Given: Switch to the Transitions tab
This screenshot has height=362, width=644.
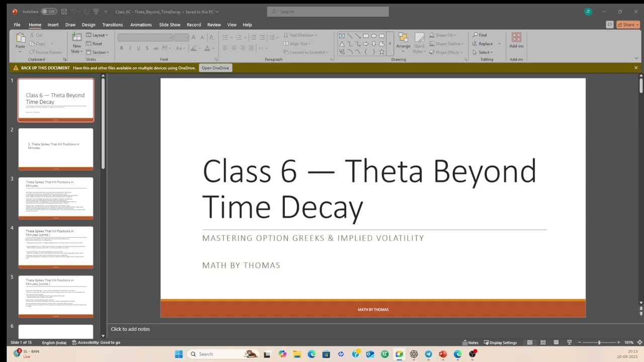Looking at the screenshot, I should (112, 25).
